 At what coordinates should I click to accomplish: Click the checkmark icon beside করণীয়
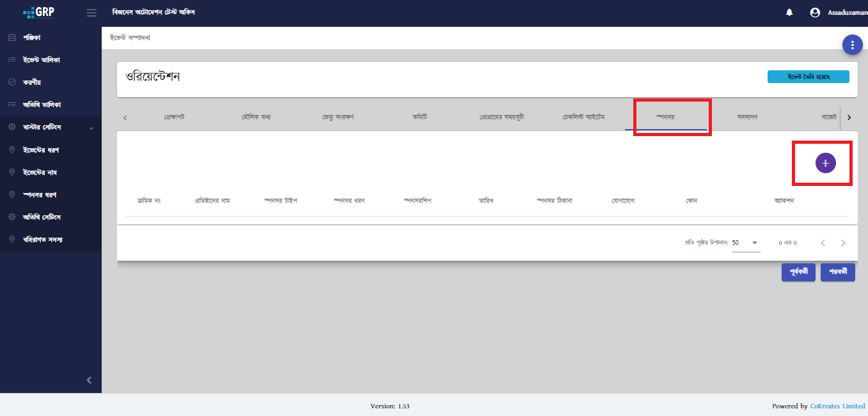12,82
